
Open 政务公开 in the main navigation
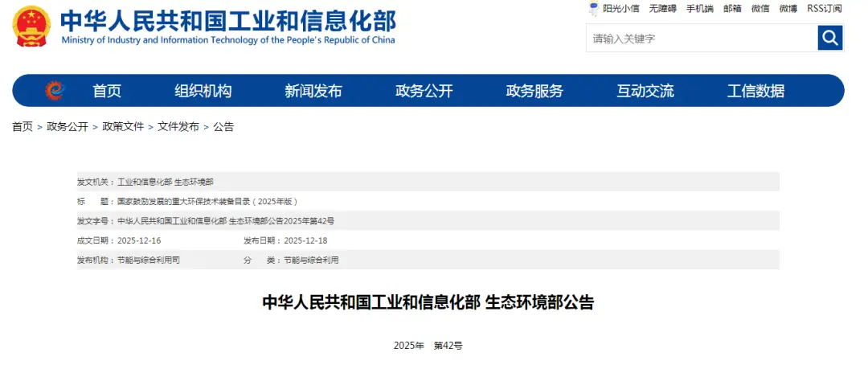[424, 91]
